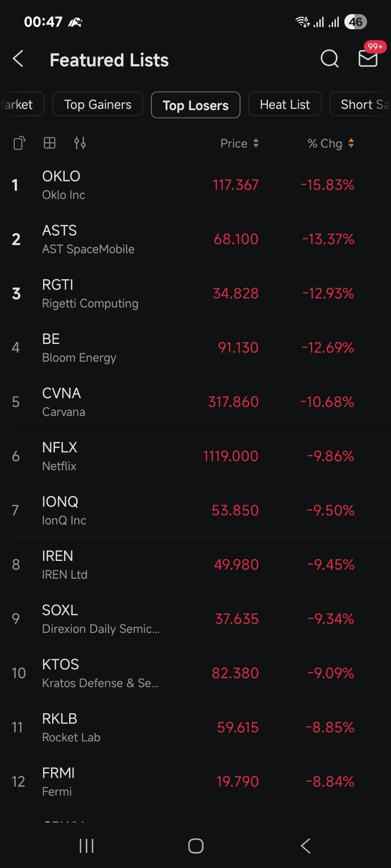Switch to grid view icon
391x868 pixels.
coord(50,143)
